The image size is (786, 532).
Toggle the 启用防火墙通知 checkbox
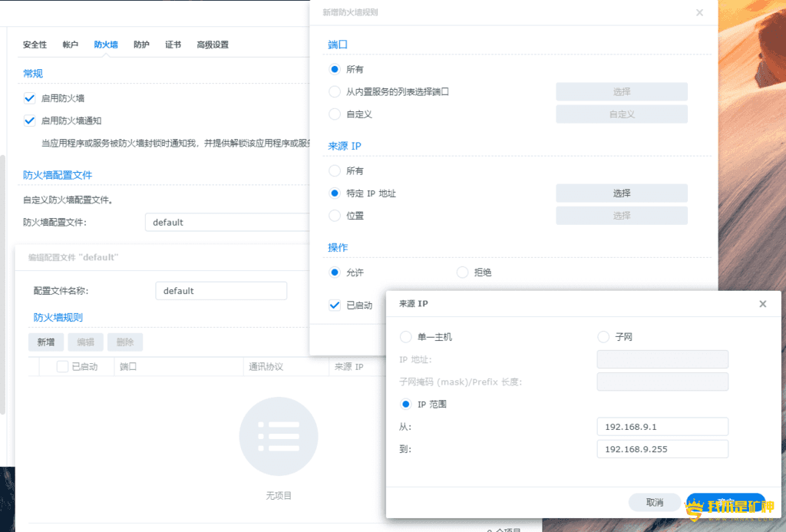tap(28, 121)
